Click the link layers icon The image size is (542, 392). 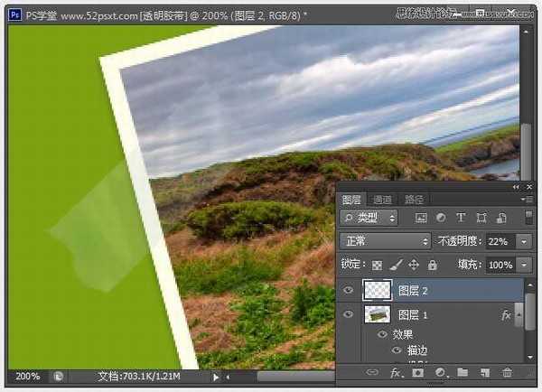coord(372,372)
